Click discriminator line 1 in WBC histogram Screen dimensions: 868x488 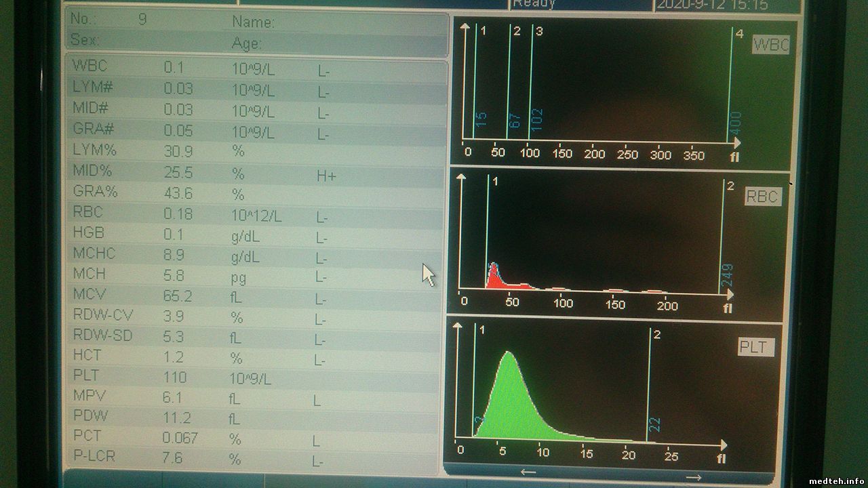tap(476, 88)
